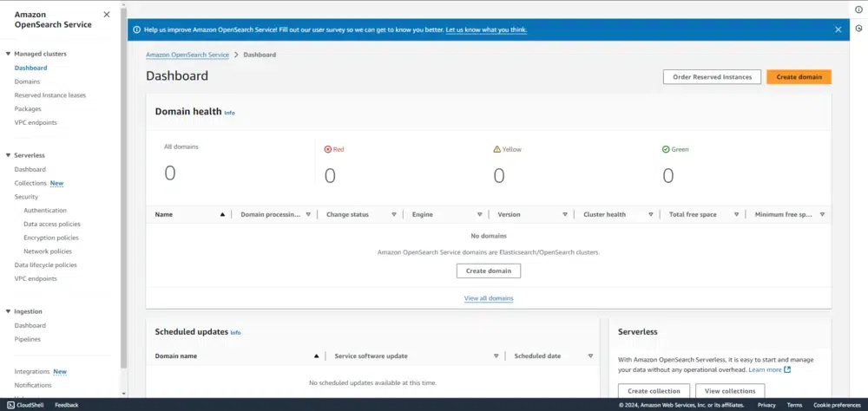Screen dimensions: 868x411
Task: Open Pipelines under Ingestion
Action: (x=28, y=339)
